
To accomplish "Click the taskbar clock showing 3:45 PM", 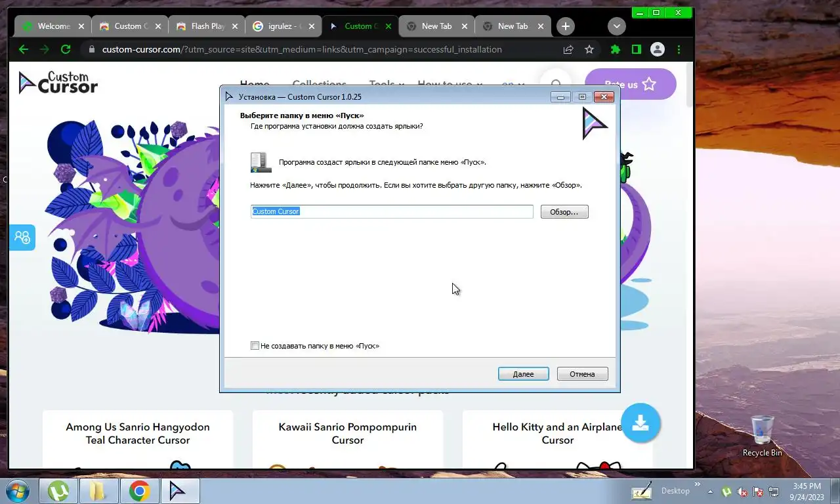I will [807, 491].
